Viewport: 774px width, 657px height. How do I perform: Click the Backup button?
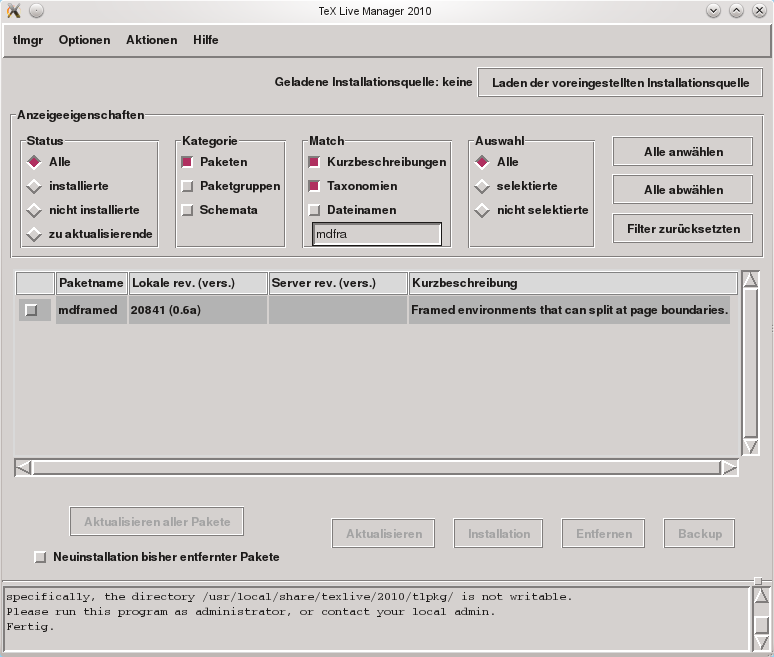coord(699,533)
